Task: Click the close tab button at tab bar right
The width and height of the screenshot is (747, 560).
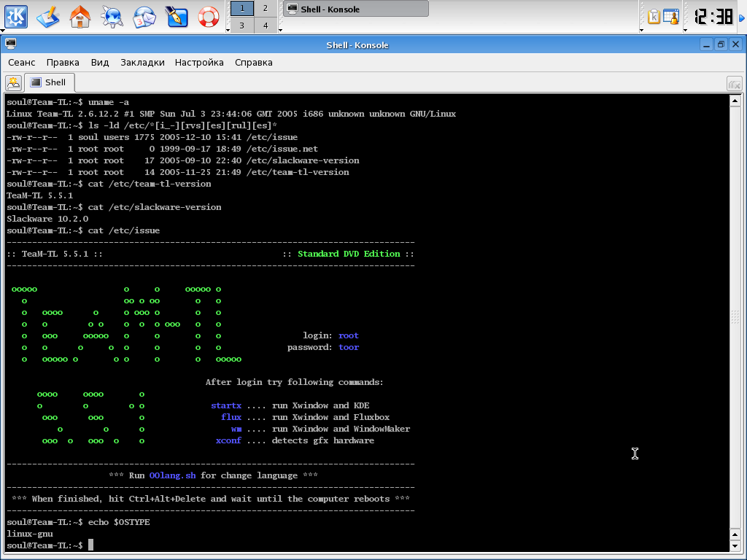Action: [x=734, y=85]
